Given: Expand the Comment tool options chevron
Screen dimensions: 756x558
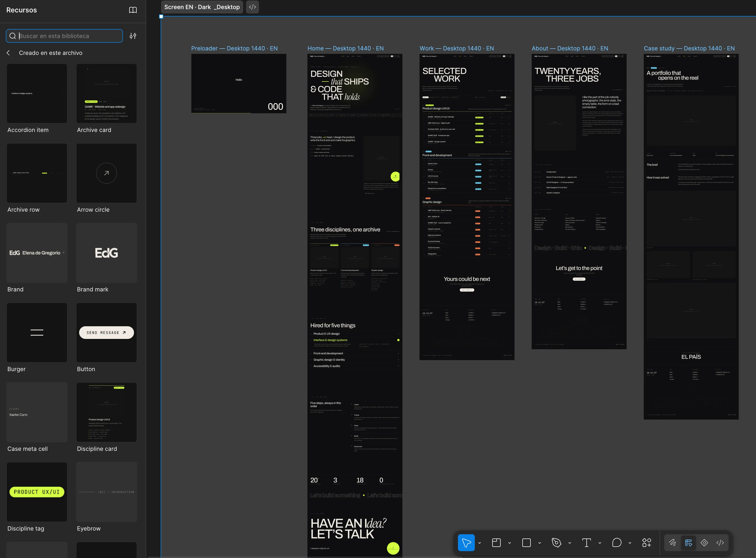Looking at the screenshot, I should pyautogui.click(x=630, y=543).
